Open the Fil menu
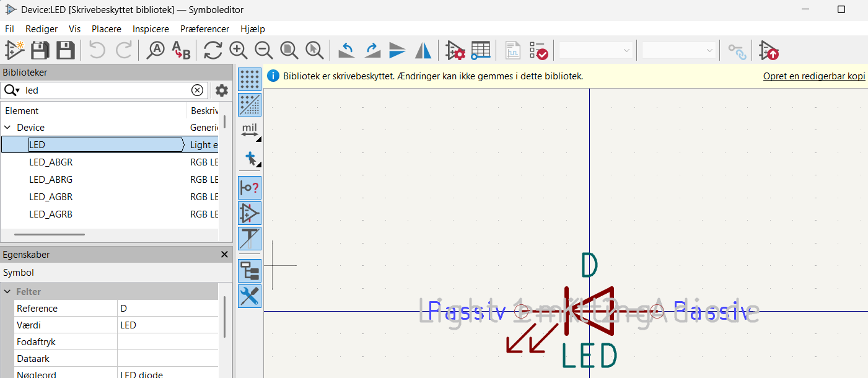 click(9, 29)
